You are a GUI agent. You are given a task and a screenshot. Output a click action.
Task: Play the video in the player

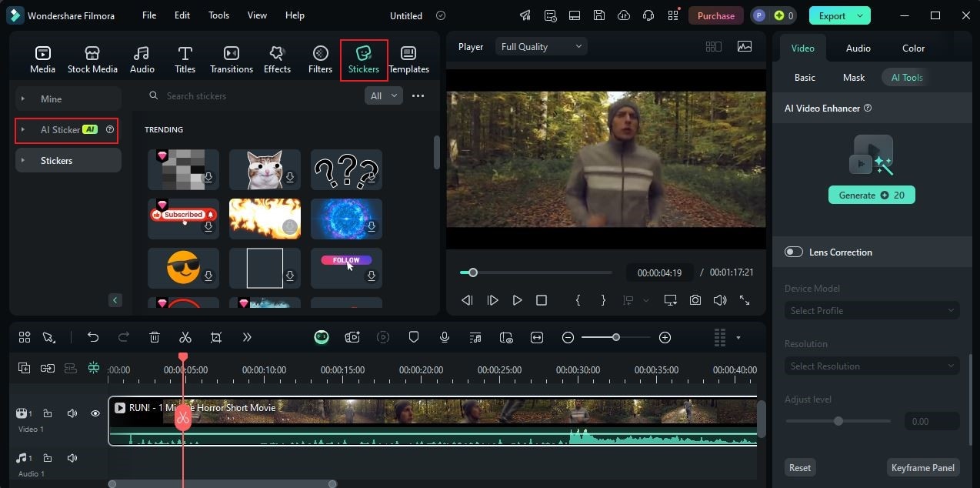pyautogui.click(x=517, y=300)
